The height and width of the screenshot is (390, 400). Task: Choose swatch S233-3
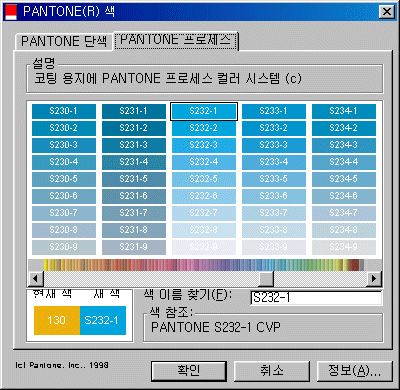click(x=274, y=145)
